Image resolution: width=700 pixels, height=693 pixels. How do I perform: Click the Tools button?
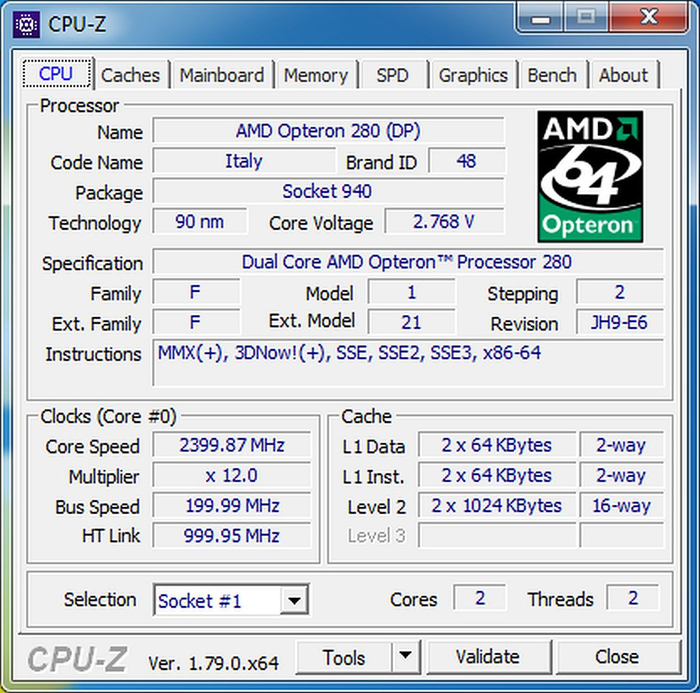(x=344, y=657)
